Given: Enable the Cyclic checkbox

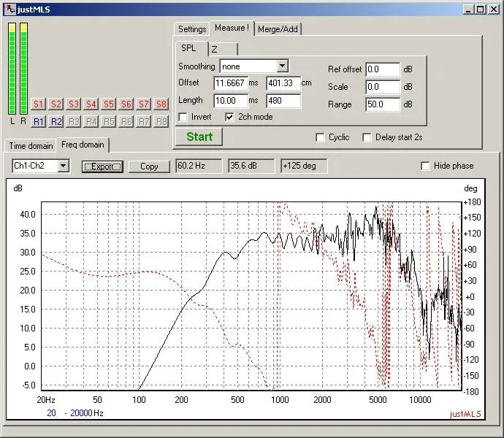Looking at the screenshot, I should click(320, 137).
